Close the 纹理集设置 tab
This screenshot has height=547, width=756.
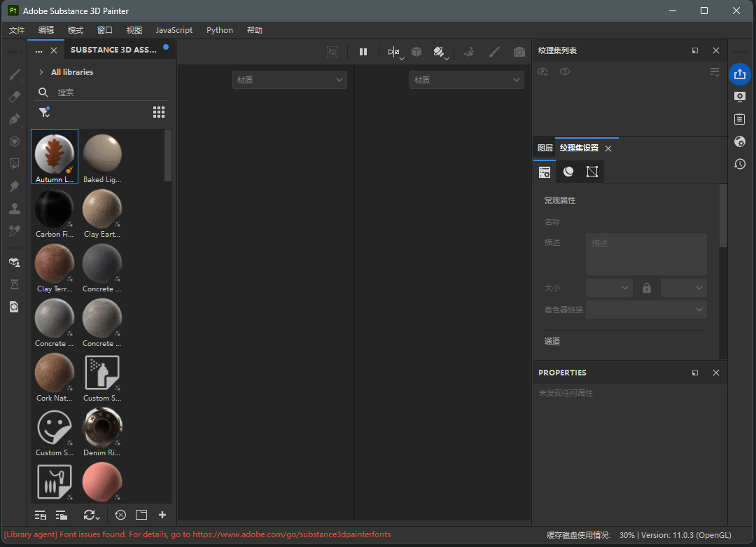[608, 148]
